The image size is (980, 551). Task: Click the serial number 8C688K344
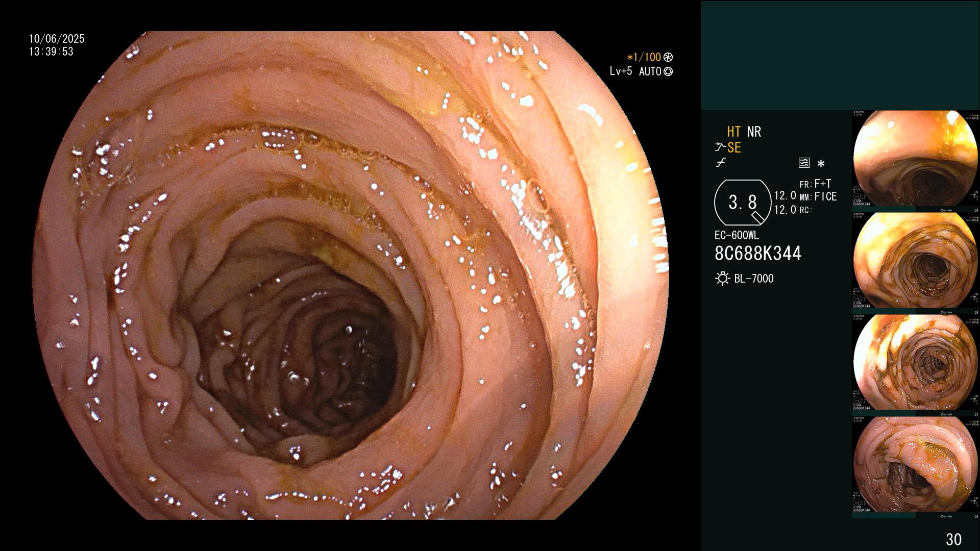(x=758, y=254)
